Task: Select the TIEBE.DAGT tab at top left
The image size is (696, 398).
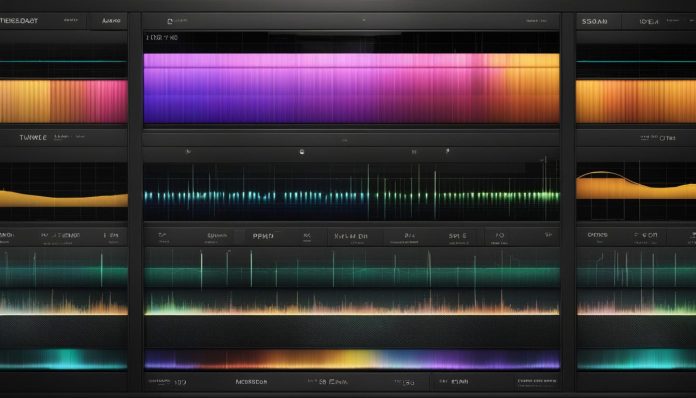Action: 19,21
